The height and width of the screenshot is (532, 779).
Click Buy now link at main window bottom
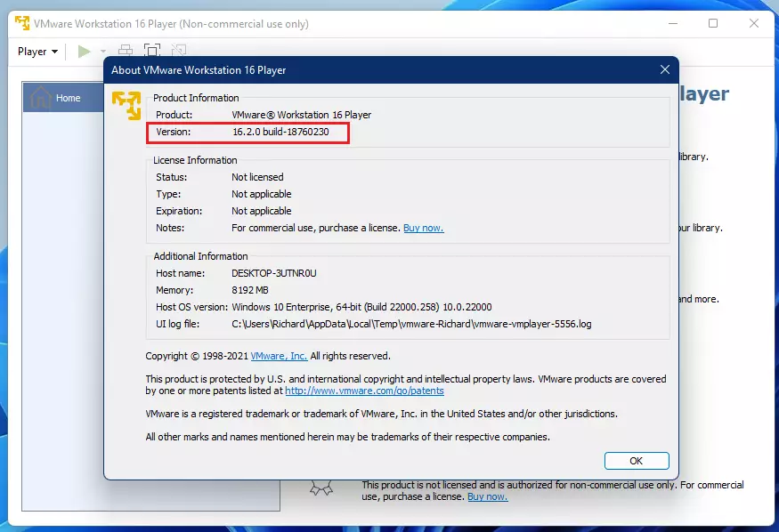(487, 496)
